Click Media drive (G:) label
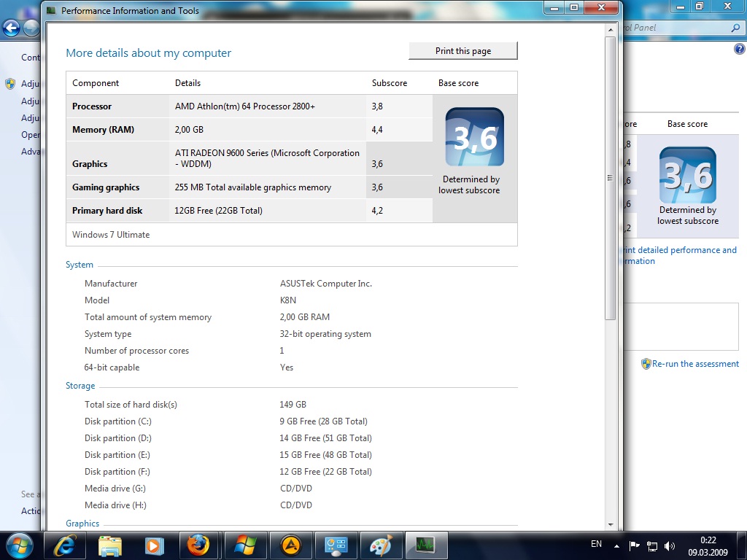The height and width of the screenshot is (560, 747). (115, 489)
